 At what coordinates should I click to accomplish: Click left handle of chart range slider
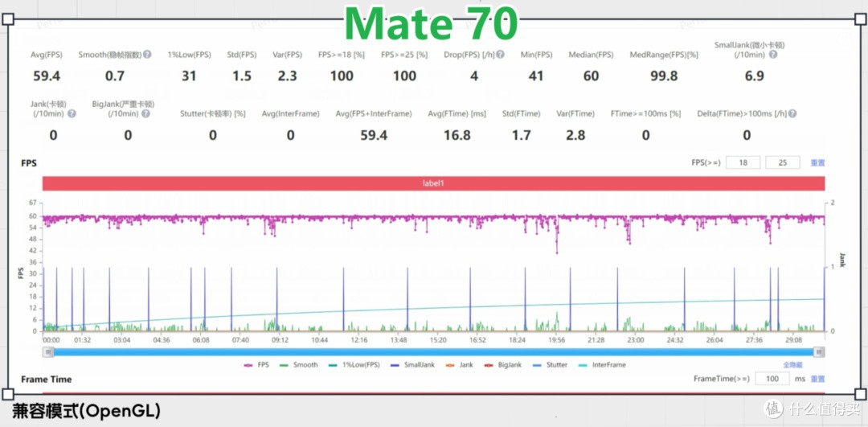[49, 352]
